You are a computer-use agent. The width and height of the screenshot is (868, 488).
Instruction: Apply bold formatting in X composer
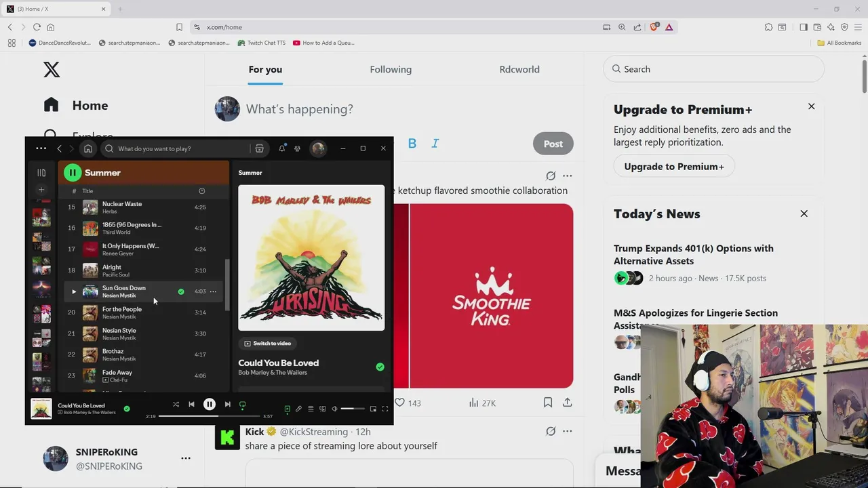coord(412,144)
